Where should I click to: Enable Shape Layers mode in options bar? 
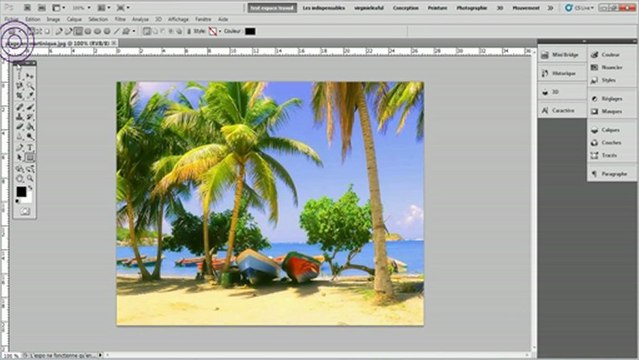tap(30, 31)
